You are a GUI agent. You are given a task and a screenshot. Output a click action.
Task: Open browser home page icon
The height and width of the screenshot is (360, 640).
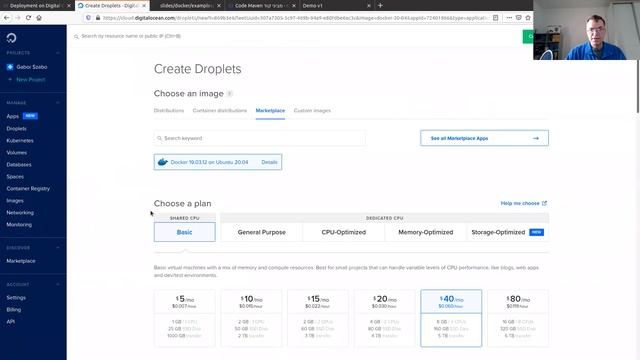[39, 18]
